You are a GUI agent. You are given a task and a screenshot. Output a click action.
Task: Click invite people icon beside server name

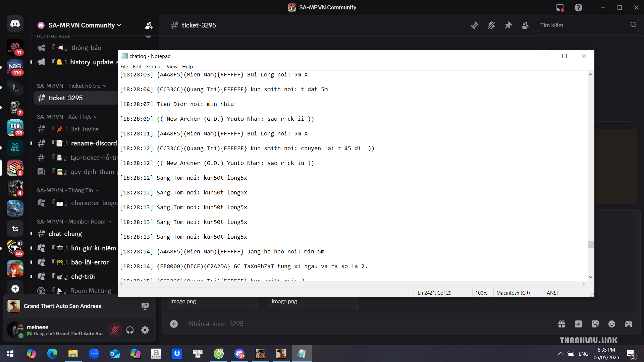click(149, 25)
